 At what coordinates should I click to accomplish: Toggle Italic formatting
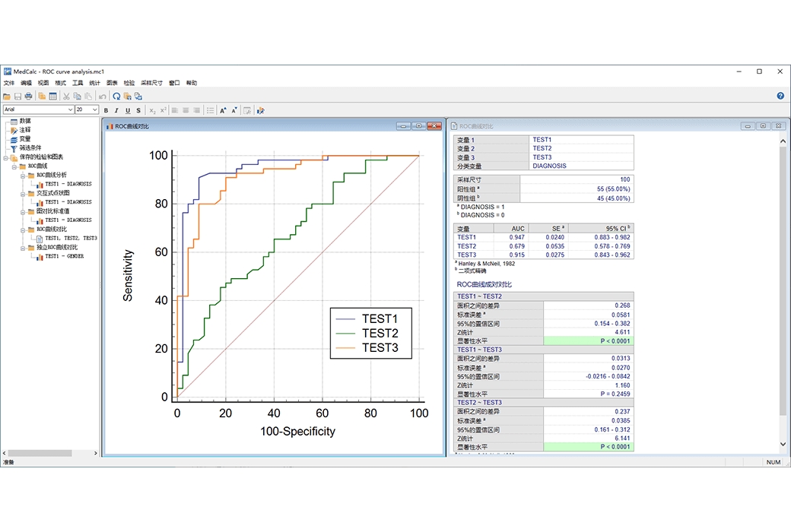click(116, 110)
